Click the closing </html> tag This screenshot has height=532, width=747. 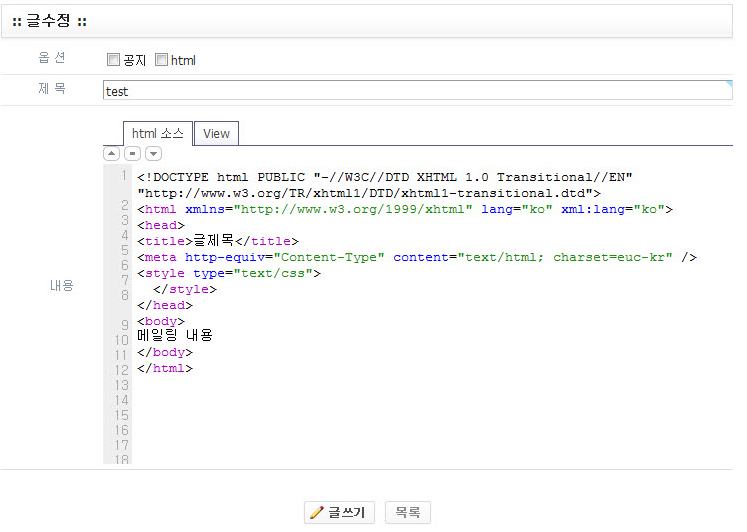pos(165,368)
